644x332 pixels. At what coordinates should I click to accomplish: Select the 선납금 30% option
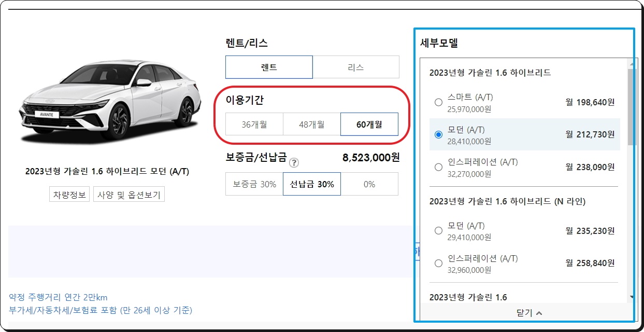tap(312, 184)
